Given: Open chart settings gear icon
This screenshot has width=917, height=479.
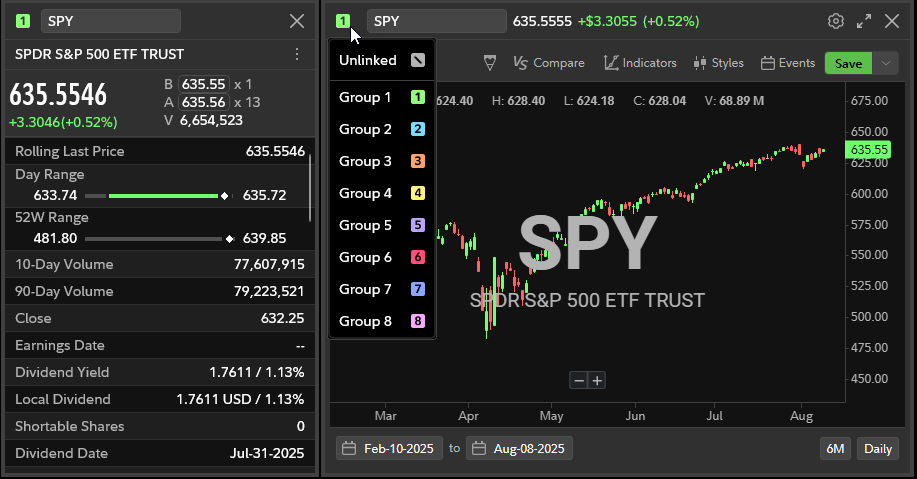Looking at the screenshot, I should pos(836,21).
